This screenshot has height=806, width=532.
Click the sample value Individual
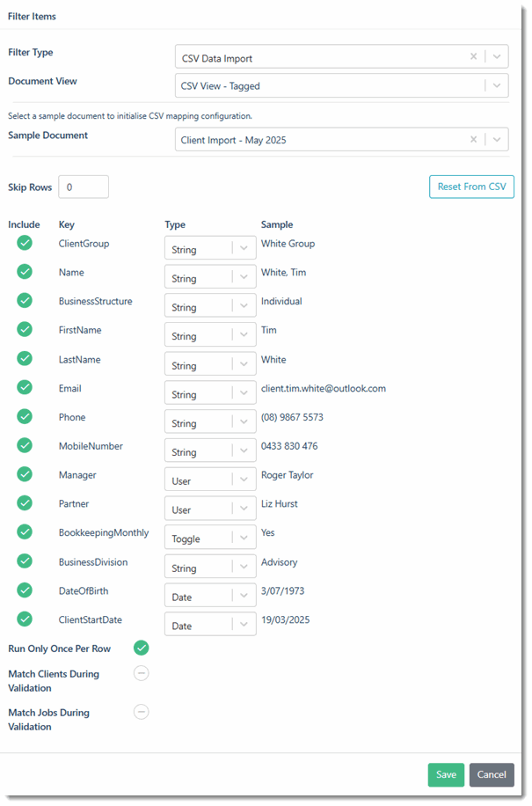[x=281, y=301]
